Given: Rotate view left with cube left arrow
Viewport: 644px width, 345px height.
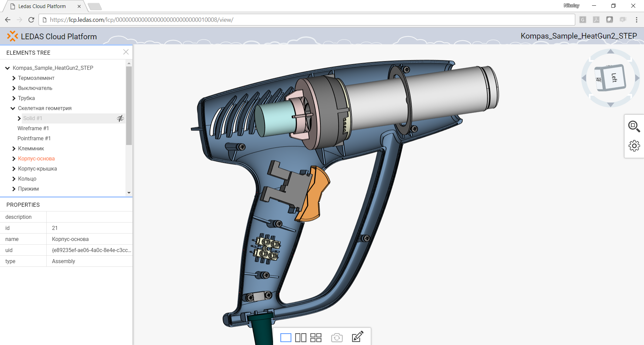Looking at the screenshot, I should point(584,78).
